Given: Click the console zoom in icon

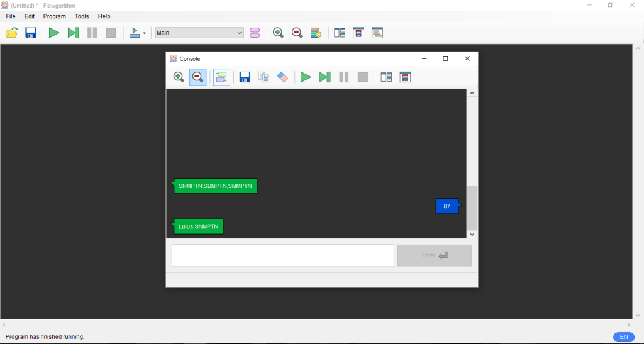Looking at the screenshot, I should 179,77.
